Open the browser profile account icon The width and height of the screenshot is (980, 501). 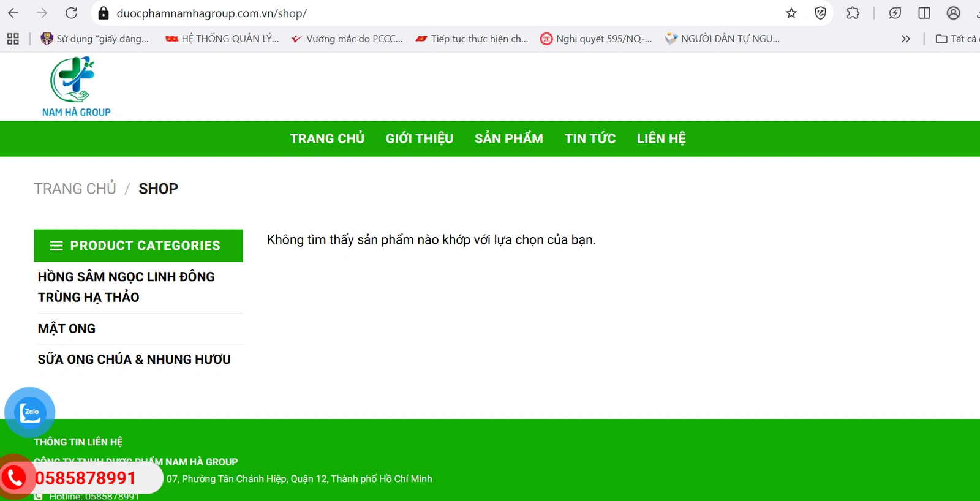click(953, 13)
